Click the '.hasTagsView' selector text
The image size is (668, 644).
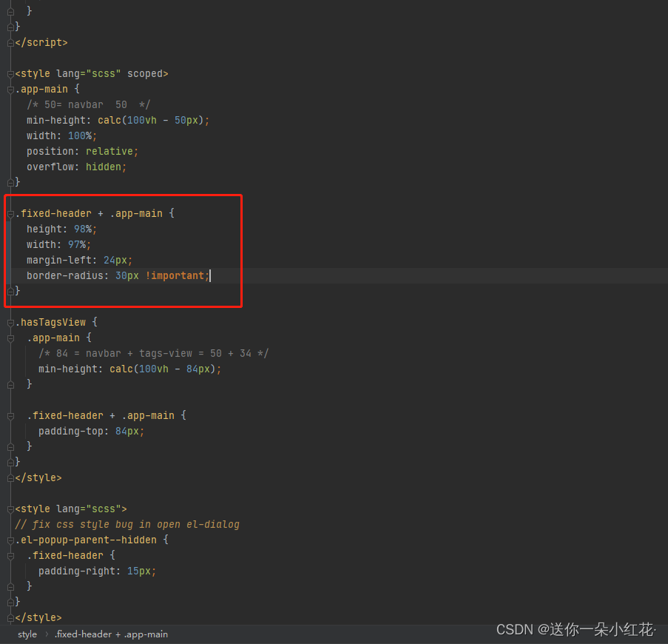pos(50,322)
